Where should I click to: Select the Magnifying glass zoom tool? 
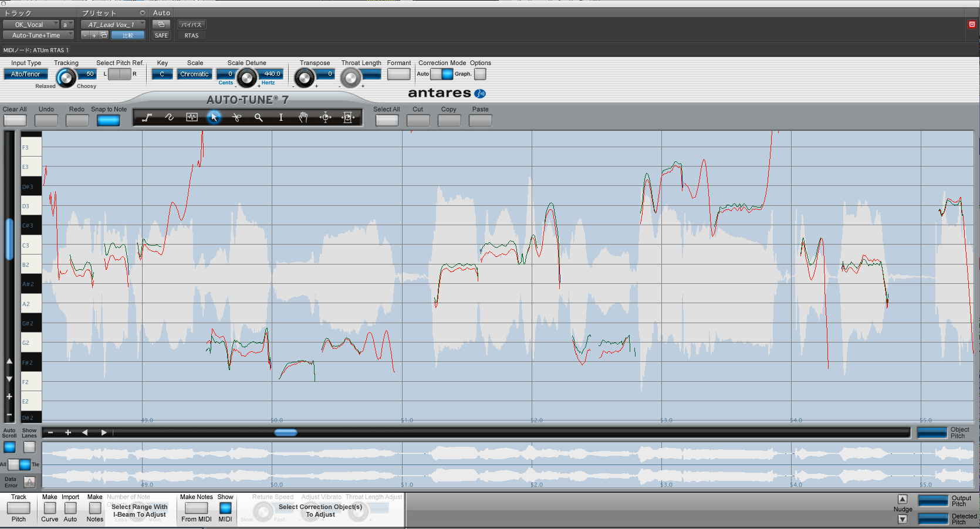point(259,117)
